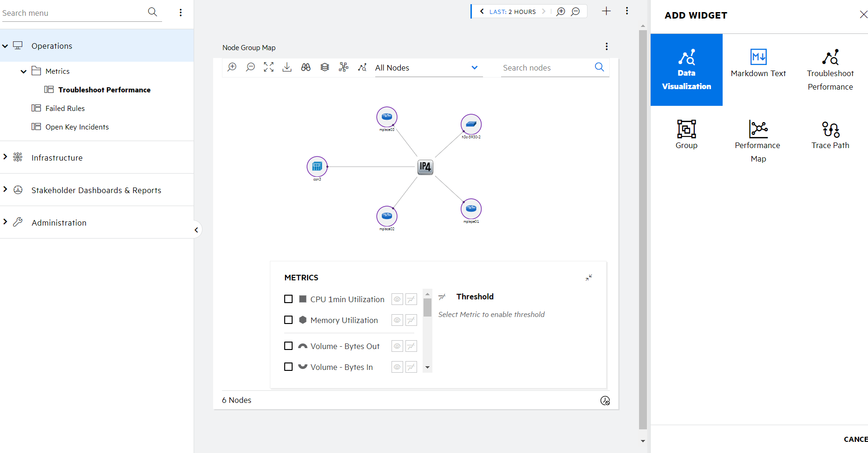868x453 pixels.
Task: Zoom out on the node map toolbar
Action: tap(250, 67)
